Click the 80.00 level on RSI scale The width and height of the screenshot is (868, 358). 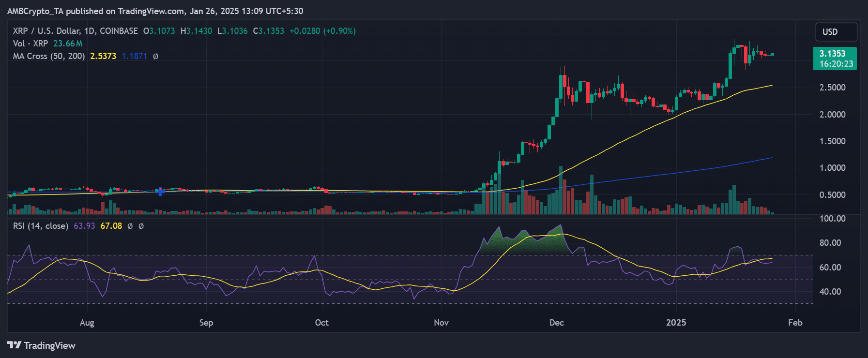(830, 243)
